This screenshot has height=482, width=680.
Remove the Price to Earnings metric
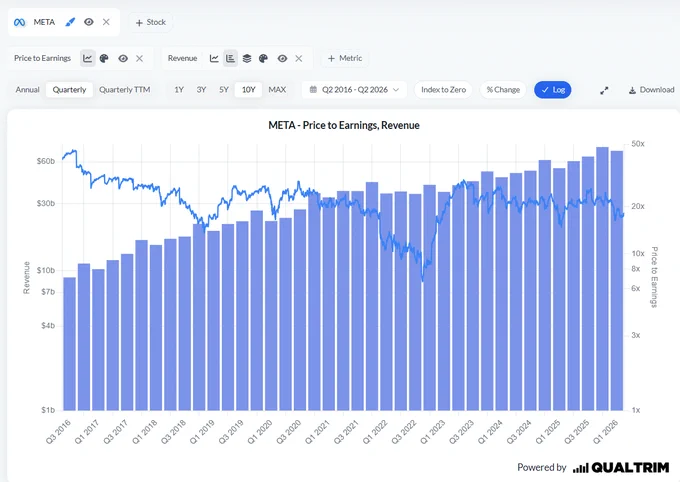pos(139,58)
